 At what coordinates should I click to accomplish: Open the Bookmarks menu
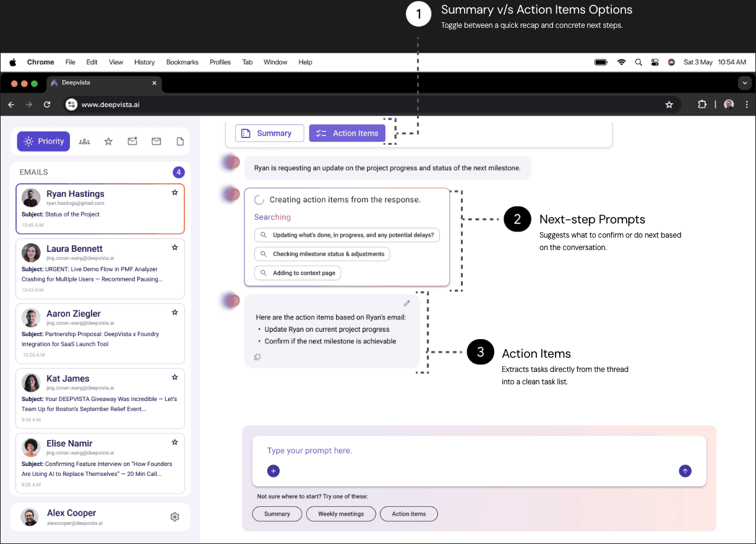pyautogui.click(x=183, y=62)
